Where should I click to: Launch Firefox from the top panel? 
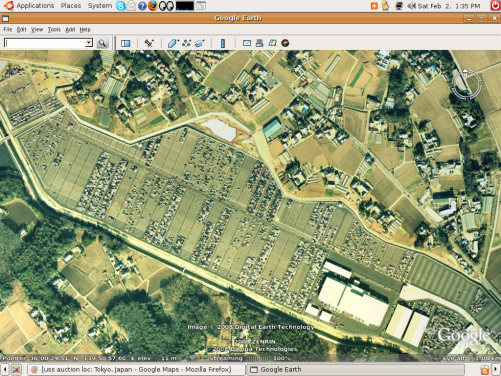tap(152, 6)
